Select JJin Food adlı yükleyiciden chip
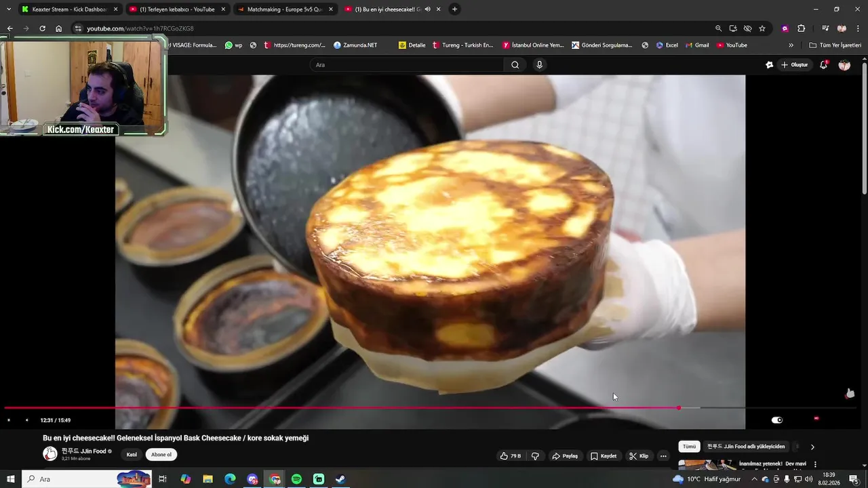 [746, 447]
